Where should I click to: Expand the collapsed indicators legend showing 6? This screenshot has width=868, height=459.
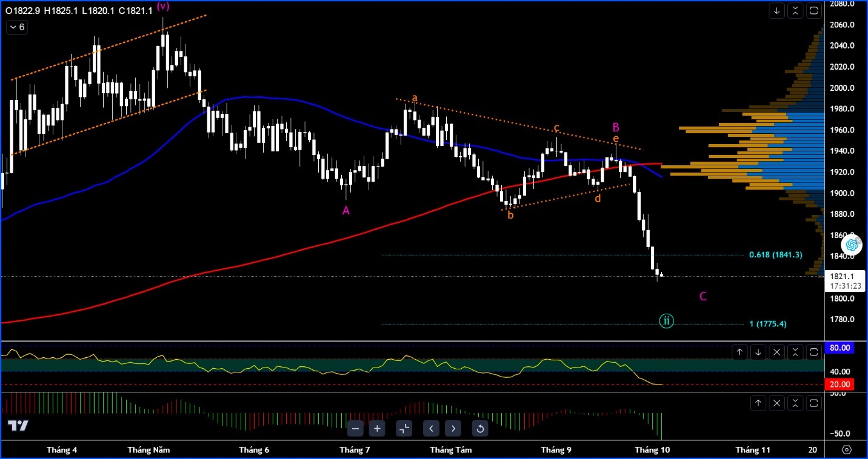coord(16,27)
